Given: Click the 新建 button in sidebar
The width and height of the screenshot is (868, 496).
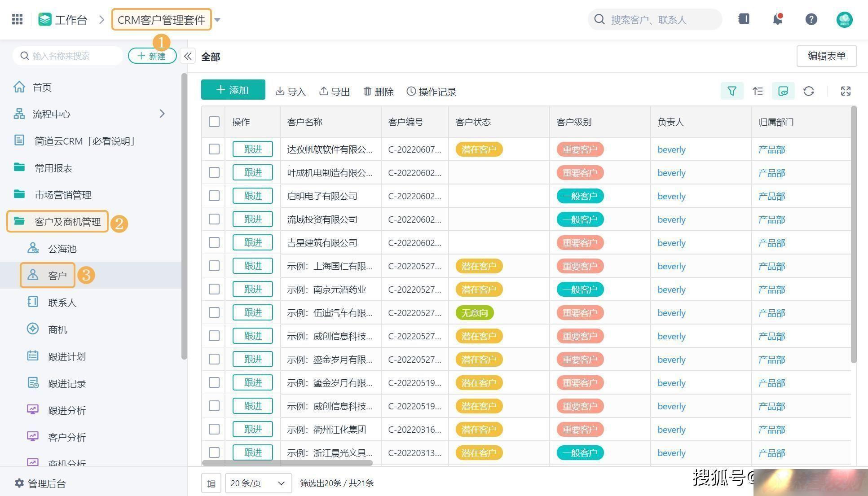Looking at the screenshot, I should [152, 56].
